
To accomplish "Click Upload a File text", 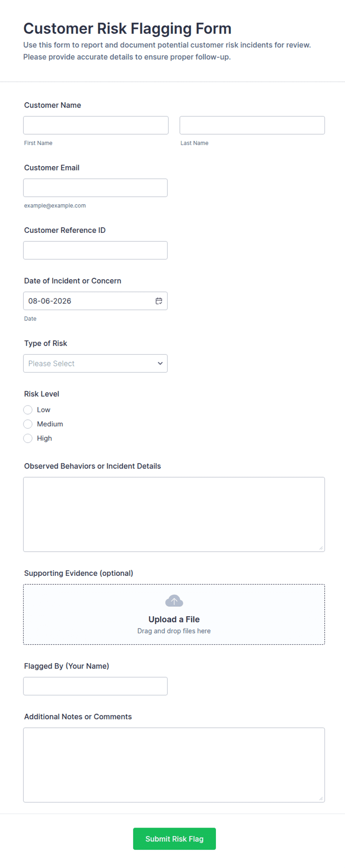I will pyautogui.click(x=174, y=619).
